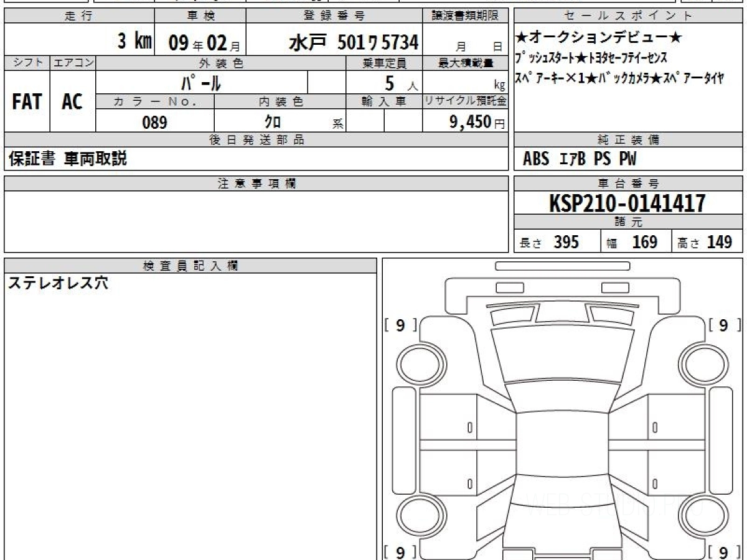Screen dimensions: 747x560
Task: Click the "注意事項欄" header bar
Action: pyautogui.click(x=256, y=184)
